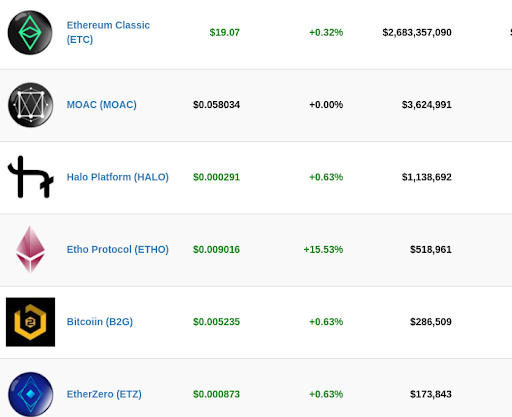Open the Ethereum Classic (ETC) link
The width and height of the screenshot is (512, 417).
(108, 32)
